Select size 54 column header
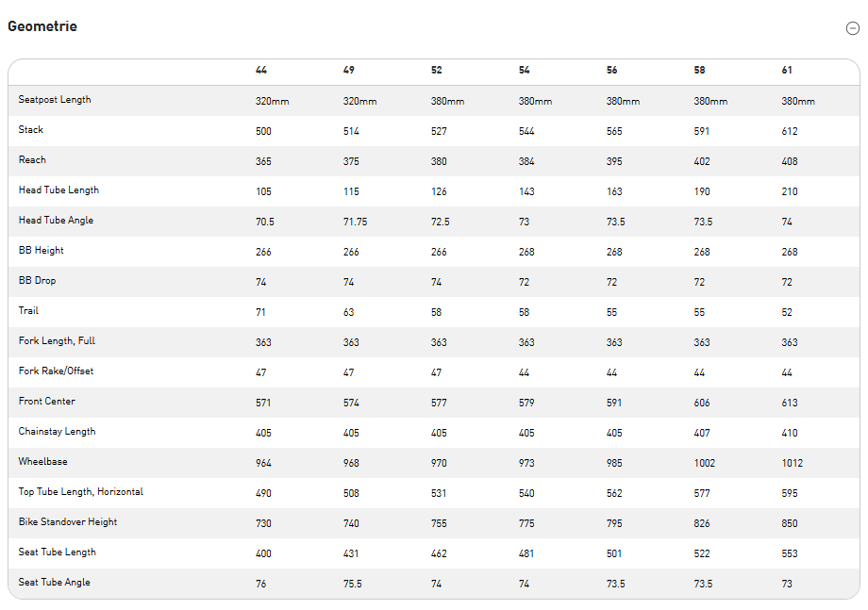 tap(525, 71)
